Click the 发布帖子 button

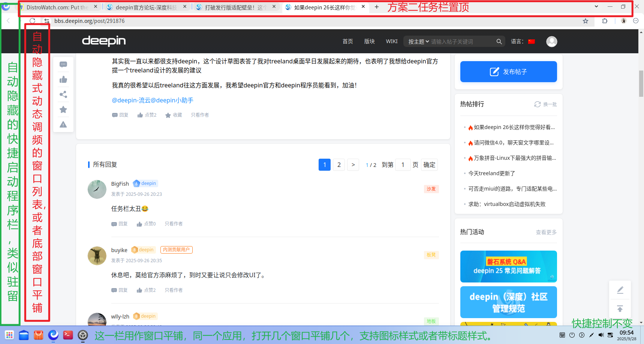tap(508, 72)
